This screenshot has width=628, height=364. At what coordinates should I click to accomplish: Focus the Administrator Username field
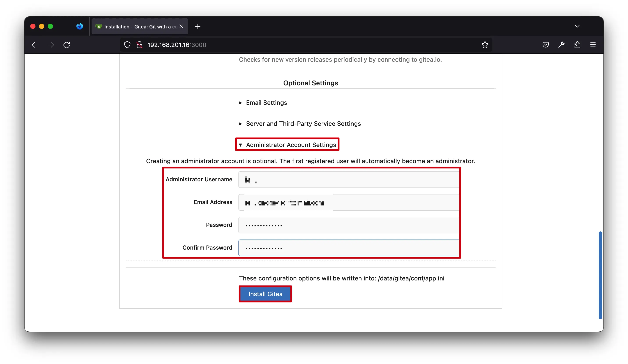coord(349,180)
